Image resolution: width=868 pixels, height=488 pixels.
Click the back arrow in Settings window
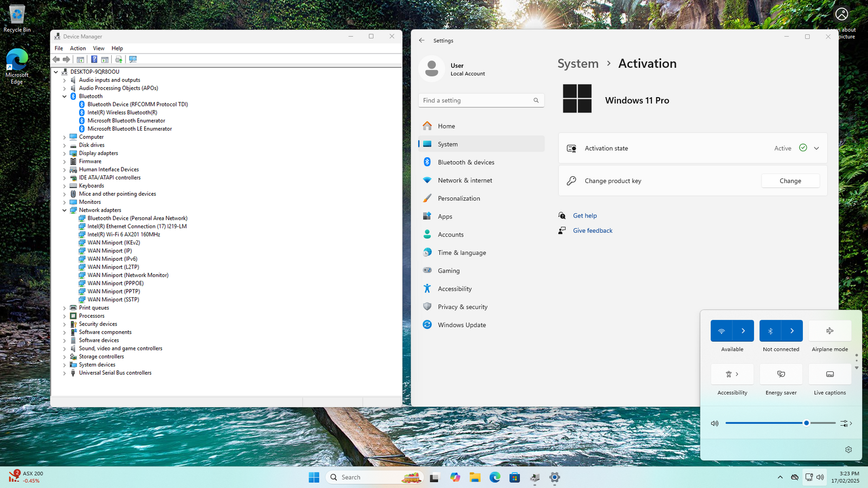tap(422, 41)
